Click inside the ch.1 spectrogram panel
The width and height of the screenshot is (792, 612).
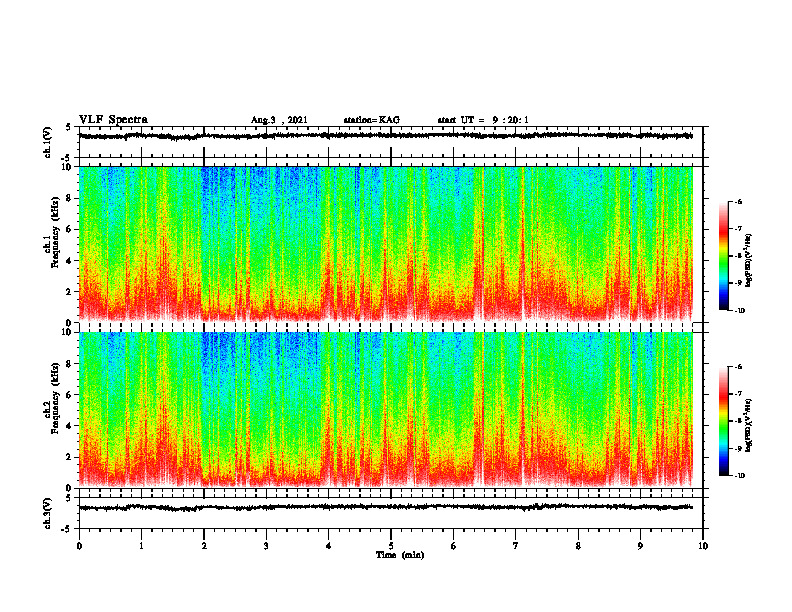pos(385,244)
